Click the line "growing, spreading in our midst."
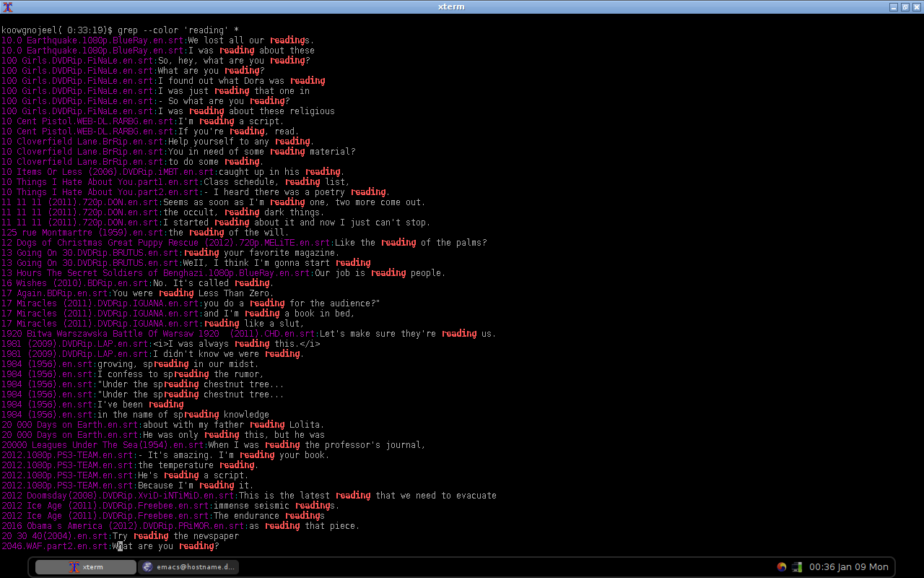 click(x=178, y=364)
